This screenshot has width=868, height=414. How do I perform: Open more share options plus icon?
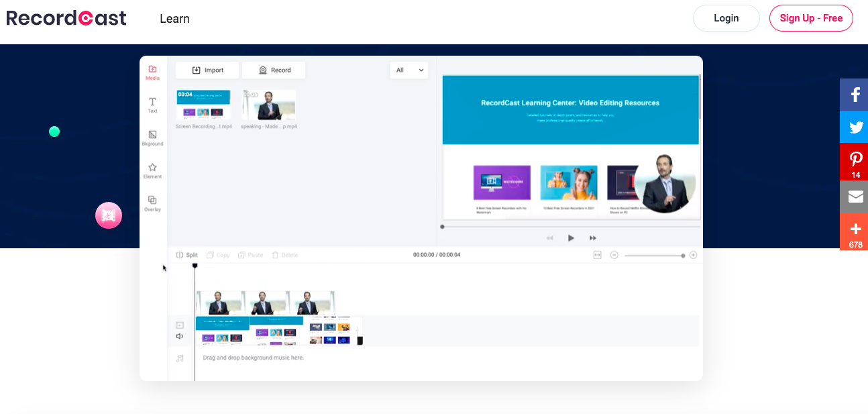854,231
